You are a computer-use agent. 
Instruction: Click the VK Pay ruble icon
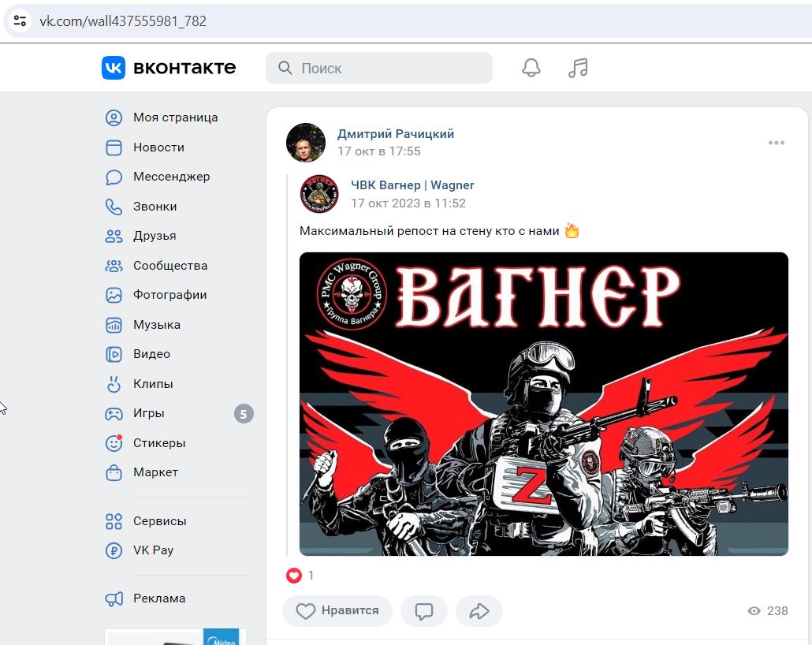click(114, 550)
